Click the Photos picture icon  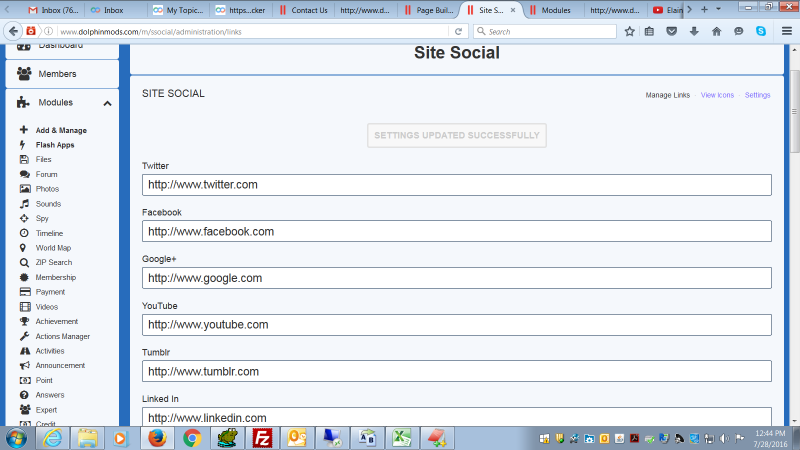tap(24, 189)
